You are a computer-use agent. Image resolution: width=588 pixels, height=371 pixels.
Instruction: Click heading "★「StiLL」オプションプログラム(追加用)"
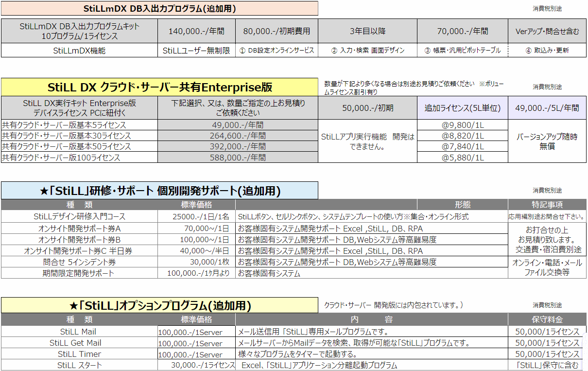[x=159, y=305]
